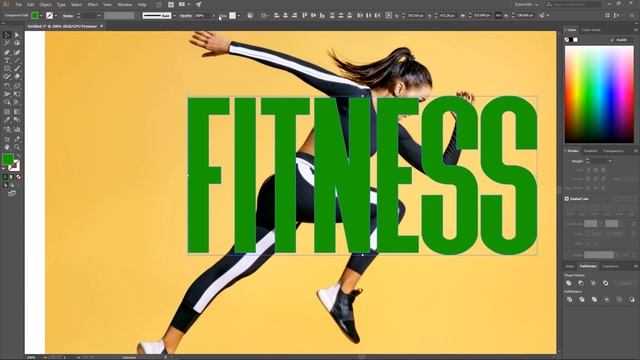Image resolution: width=640 pixels, height=360 pixels.
Task: Select the round cap option in Stroke panel
Action: click(x=596, y=170)
